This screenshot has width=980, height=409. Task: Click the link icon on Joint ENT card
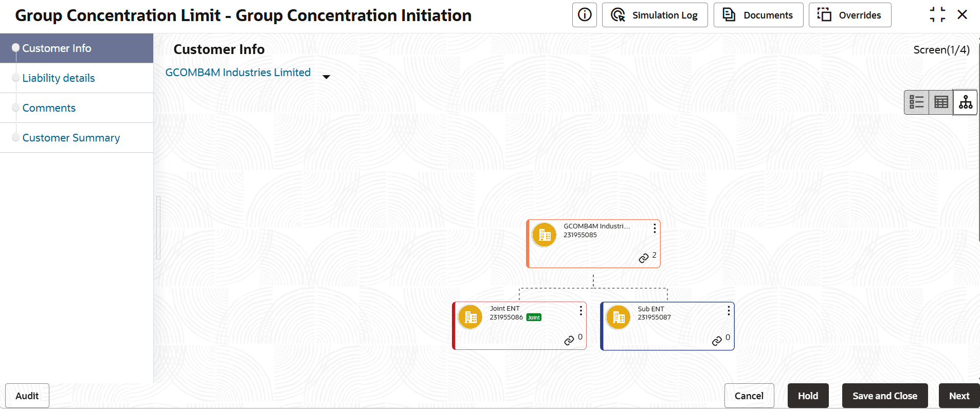click(569, 340)
